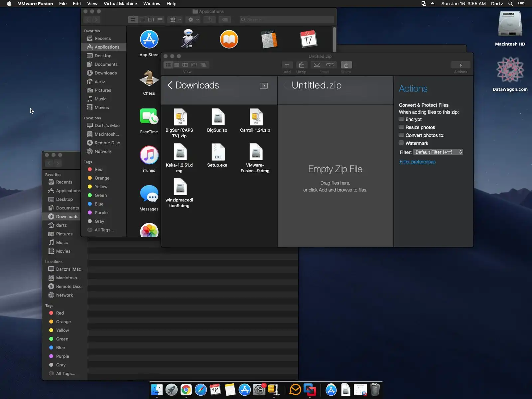The image size is (532, 399).
Task: Click the Share icon in WinZip toolbar
Action: (x=346, y=65)
